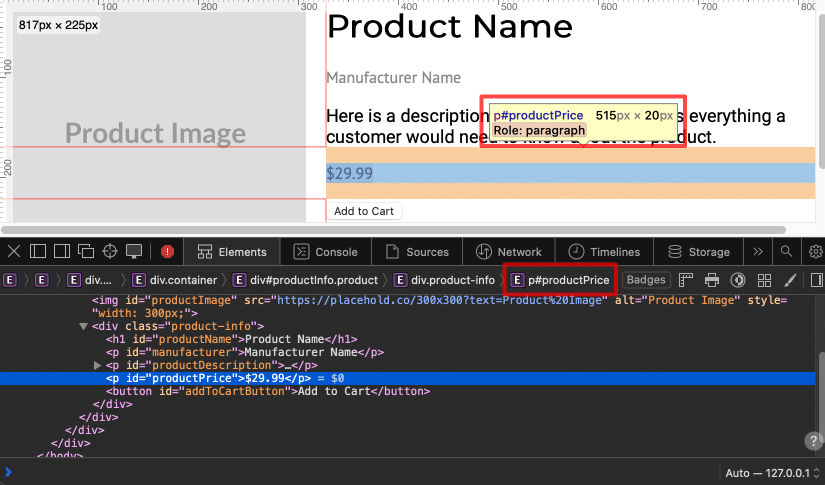The width and height of the screenshot is (825, 485).
Task: Open the Timelines tab
Action: pyautogui.click(x=604, y=252)
